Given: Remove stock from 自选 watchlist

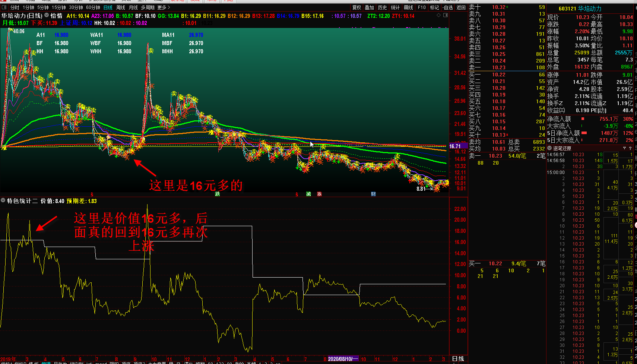Looking at the screenshot, I should pyautogui.click(x=447, y=7).
